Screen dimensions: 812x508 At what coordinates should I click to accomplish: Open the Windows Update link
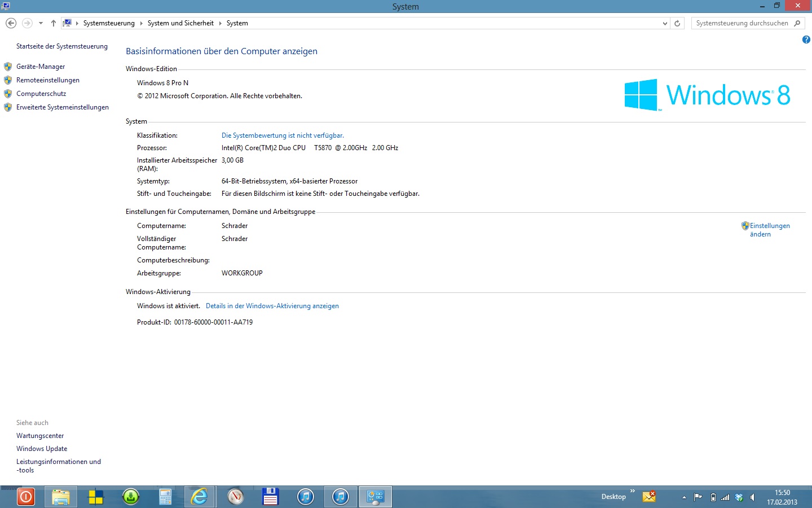coord(42,449)
